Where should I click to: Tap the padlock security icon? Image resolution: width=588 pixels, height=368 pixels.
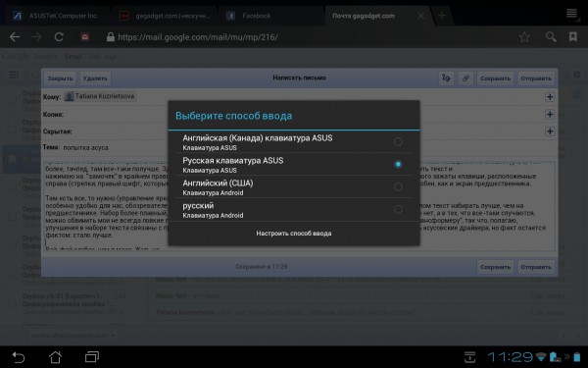click(110, 37)
